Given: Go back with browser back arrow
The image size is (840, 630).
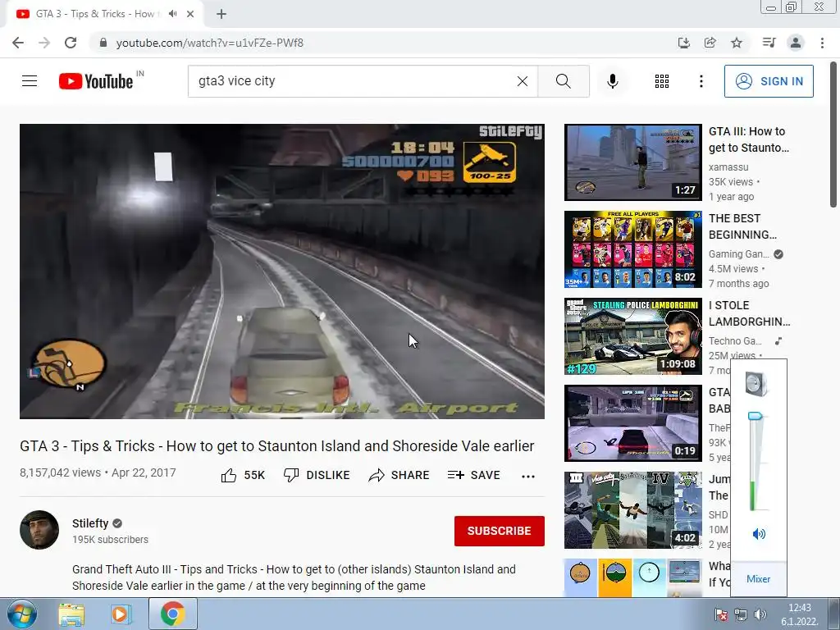Looking at the screenshot, I should [18, 43].
